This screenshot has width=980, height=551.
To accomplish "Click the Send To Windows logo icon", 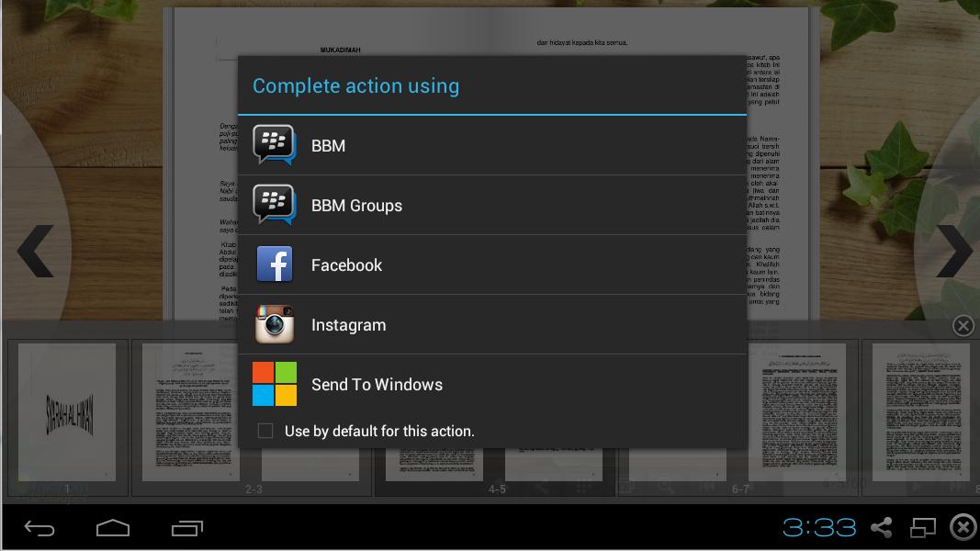I will (x=275, y=384).
